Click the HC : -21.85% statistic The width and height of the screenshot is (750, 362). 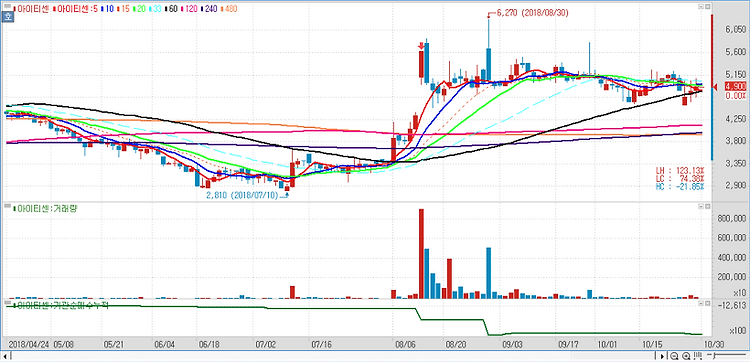(680, 186)
